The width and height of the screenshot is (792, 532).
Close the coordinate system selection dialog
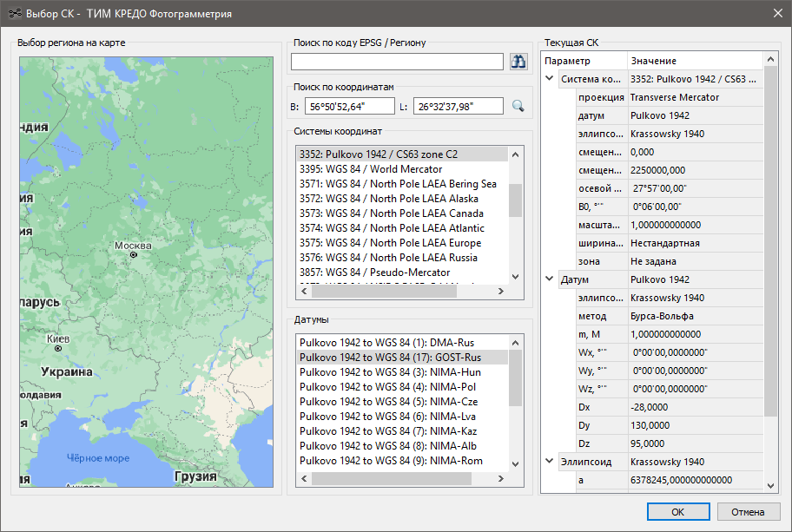pos(776,14)
